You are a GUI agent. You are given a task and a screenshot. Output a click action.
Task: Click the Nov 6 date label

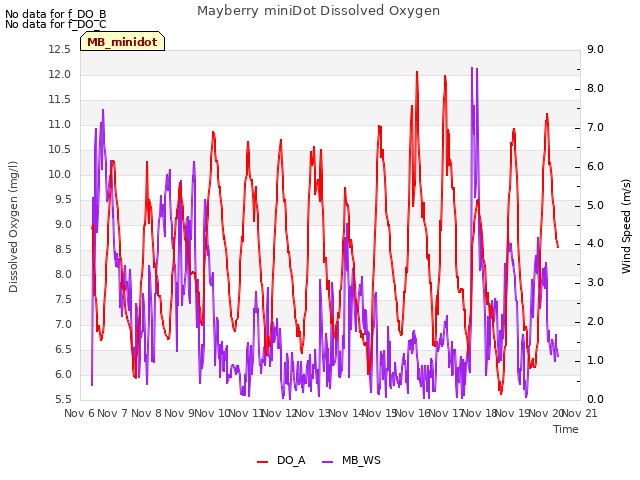click(80, 413)
